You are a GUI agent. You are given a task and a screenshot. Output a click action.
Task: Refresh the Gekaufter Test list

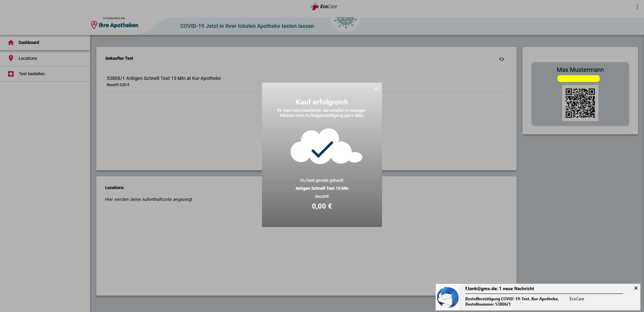[501, 59]
